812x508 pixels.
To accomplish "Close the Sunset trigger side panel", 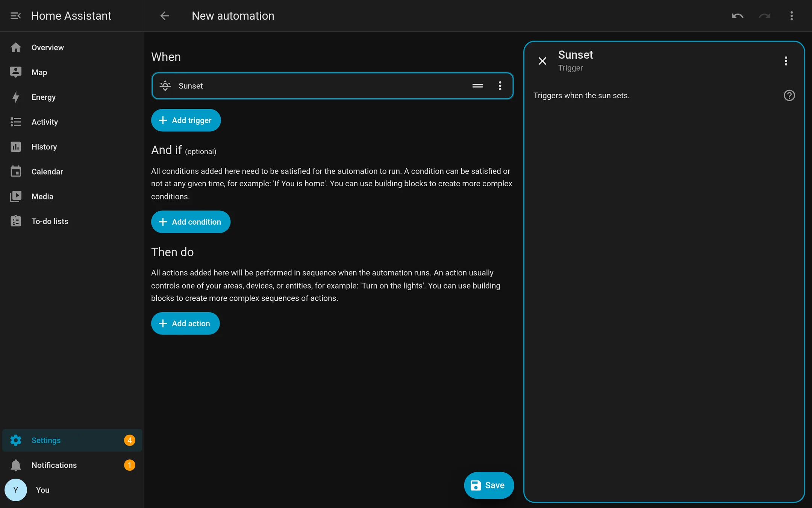I will pos(542,61).
